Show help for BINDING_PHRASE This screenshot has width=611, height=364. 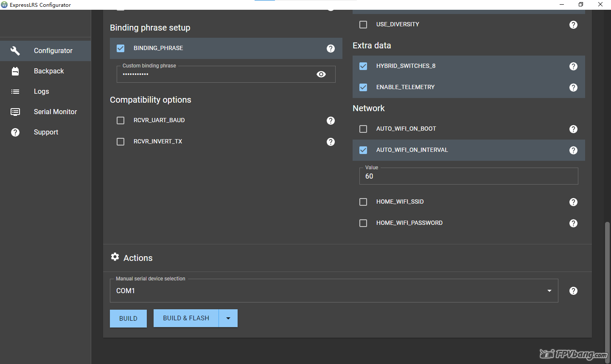tap(331, 48)
